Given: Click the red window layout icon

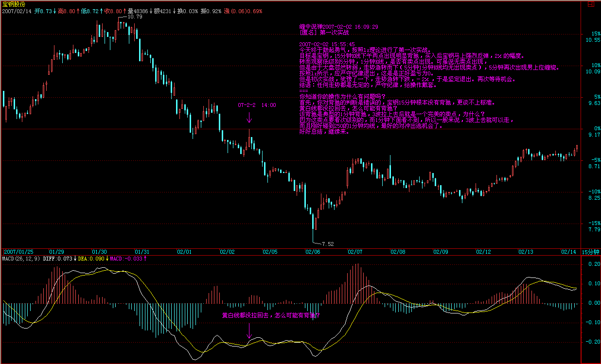Looking at the screenshot, I should coord(590,3).
